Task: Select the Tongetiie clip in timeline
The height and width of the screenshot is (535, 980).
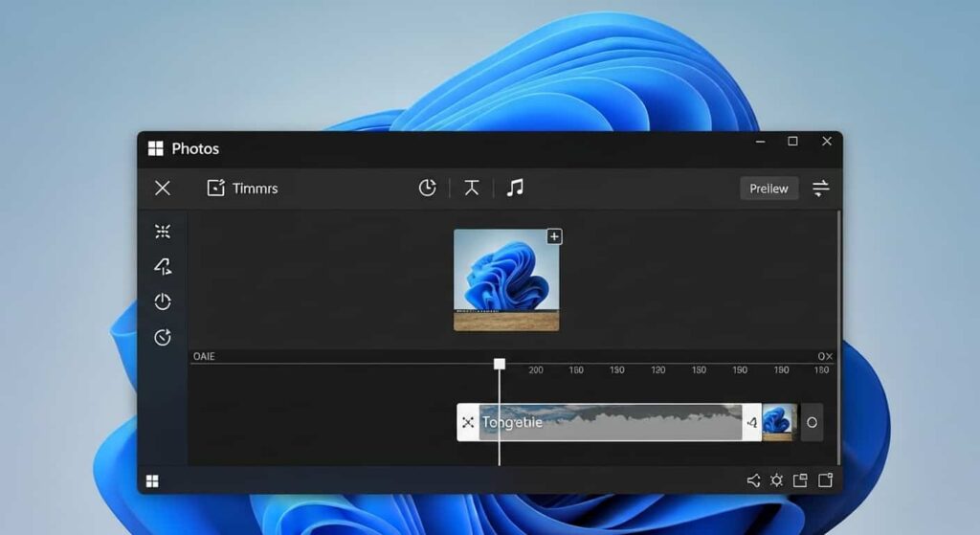Action: click(x=610, y=422)
